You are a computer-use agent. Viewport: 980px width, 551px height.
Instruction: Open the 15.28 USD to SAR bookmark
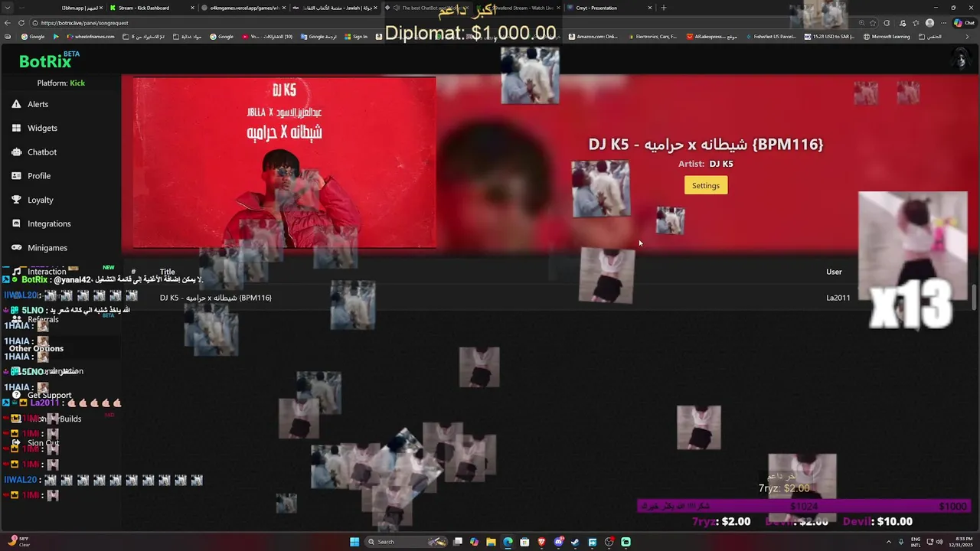pyautogui.click(x=829, y=37)
